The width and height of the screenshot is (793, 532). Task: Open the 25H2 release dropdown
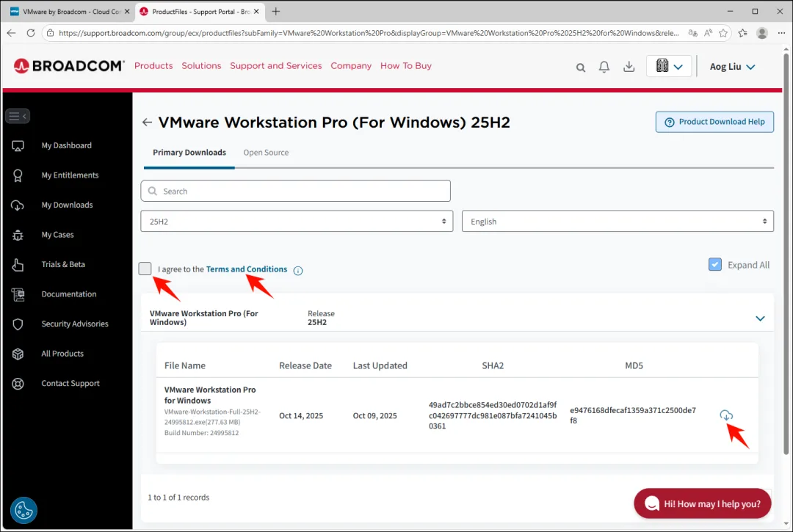click(297, 222)
